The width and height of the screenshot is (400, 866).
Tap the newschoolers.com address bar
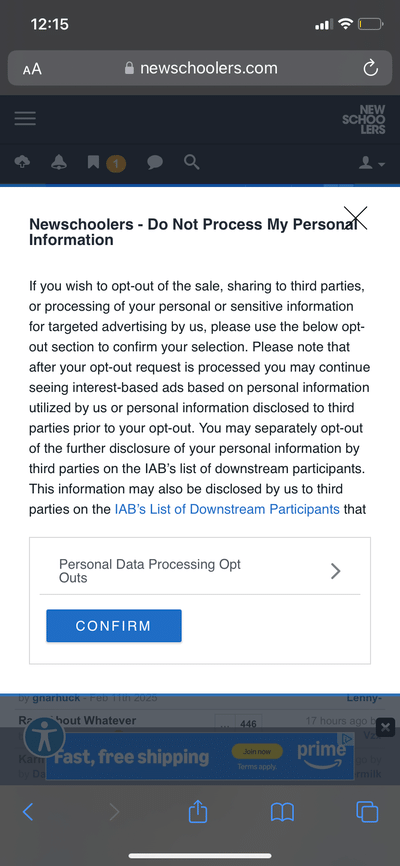pos(200,68)
